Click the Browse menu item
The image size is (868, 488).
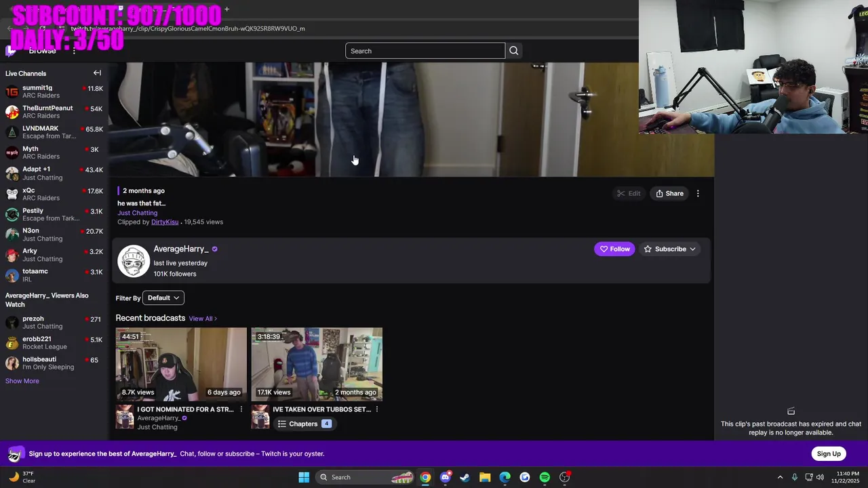(x=42, y=51)
